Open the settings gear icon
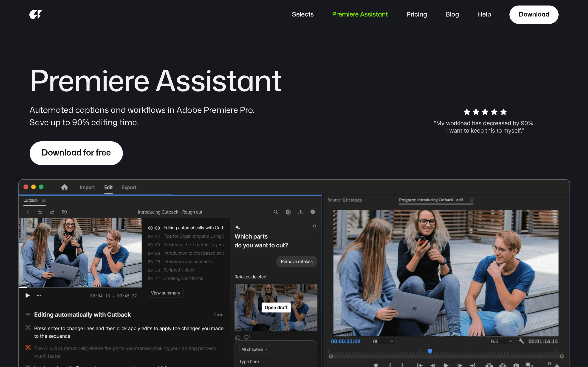588x367 pixels. [x=288, y=212]
